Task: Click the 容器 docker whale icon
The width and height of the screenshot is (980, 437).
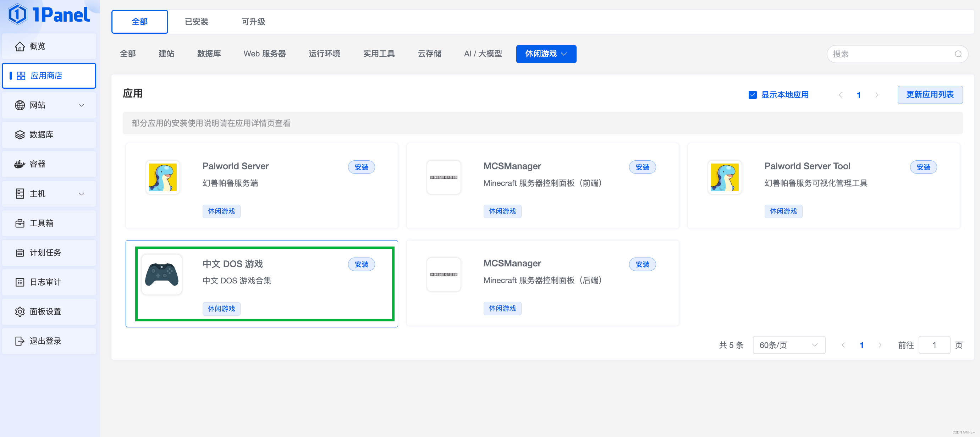Action: point(20,164)
